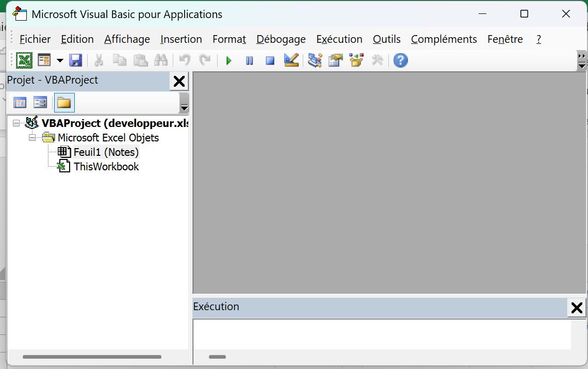588x369 pixels.
Task: Click the Exécution window horizontal scrollbar
Action: [217, 357]
